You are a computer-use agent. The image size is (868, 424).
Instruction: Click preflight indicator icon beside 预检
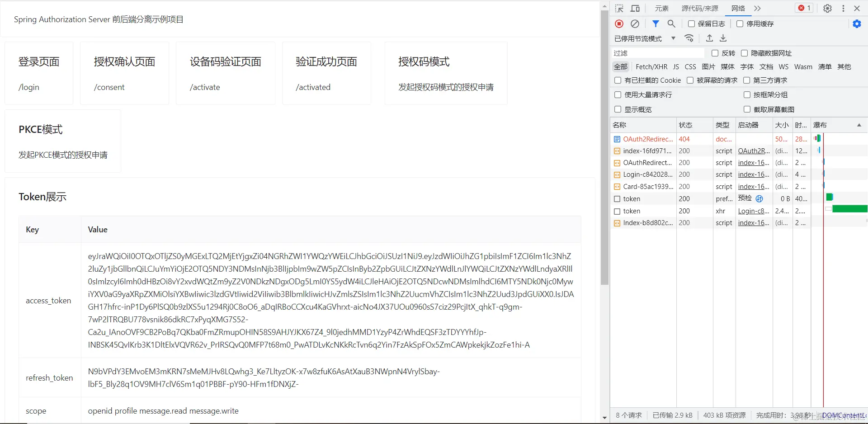click(x=759, y=198)
